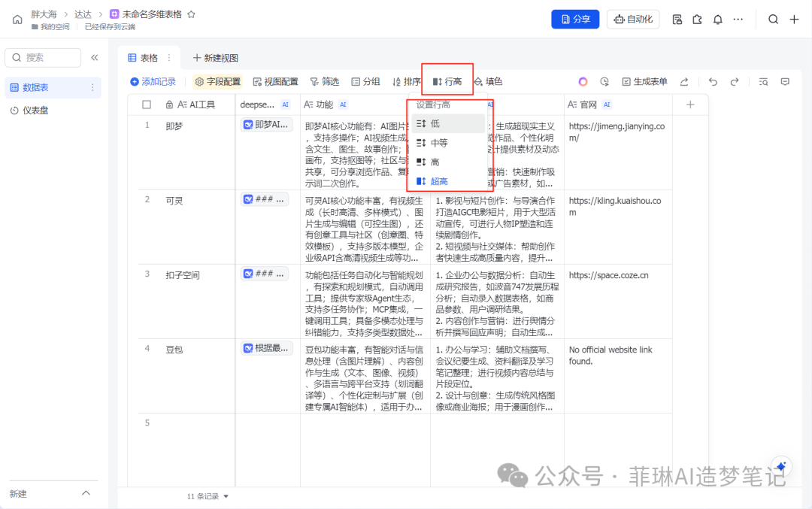Go to 胖大海 in breadcrumb
This screenshot has height=509, width=812.
tap(44, 14)
